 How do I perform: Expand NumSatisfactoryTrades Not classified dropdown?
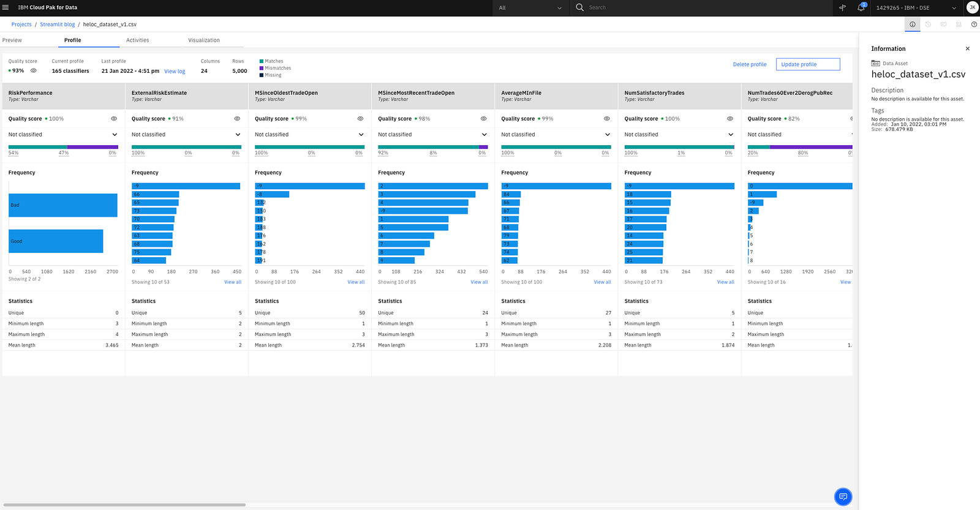pyautogui.click(x=679, y=135)
